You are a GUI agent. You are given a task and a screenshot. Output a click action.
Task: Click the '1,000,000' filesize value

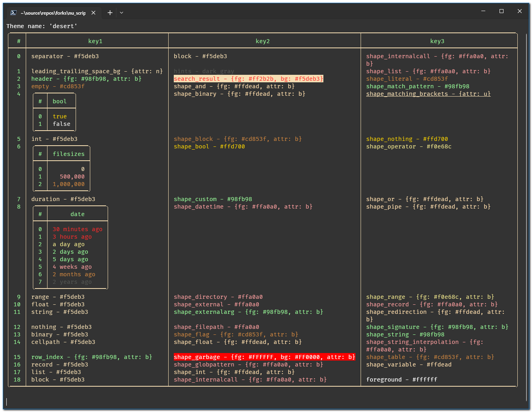click(68, 184)
